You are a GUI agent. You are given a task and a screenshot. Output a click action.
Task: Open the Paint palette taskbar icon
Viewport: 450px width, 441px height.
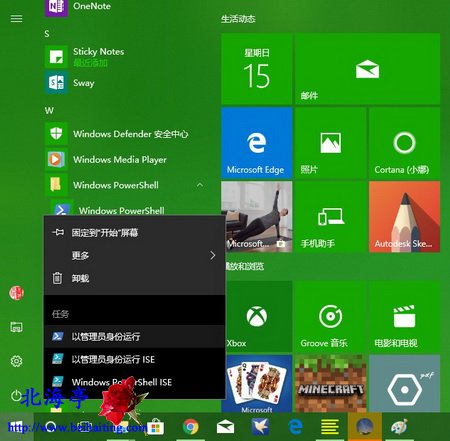pyautogui.click(x=400, y=427)
